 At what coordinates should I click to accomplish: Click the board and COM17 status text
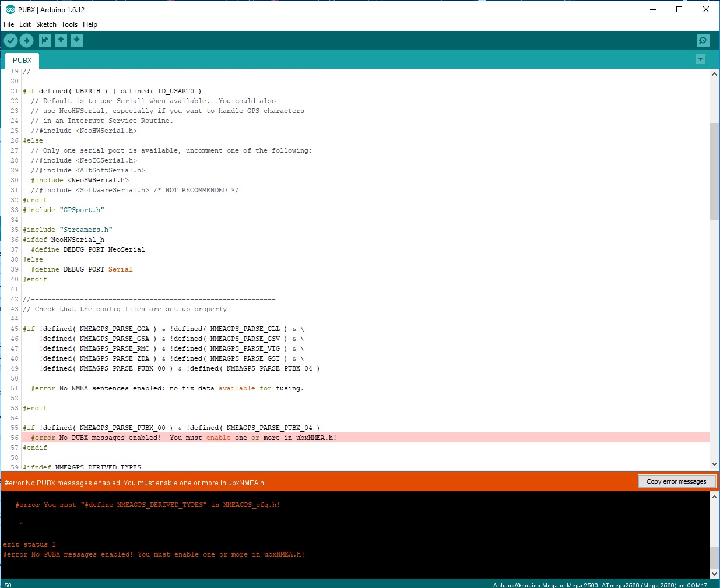click(x=600, y=585)
